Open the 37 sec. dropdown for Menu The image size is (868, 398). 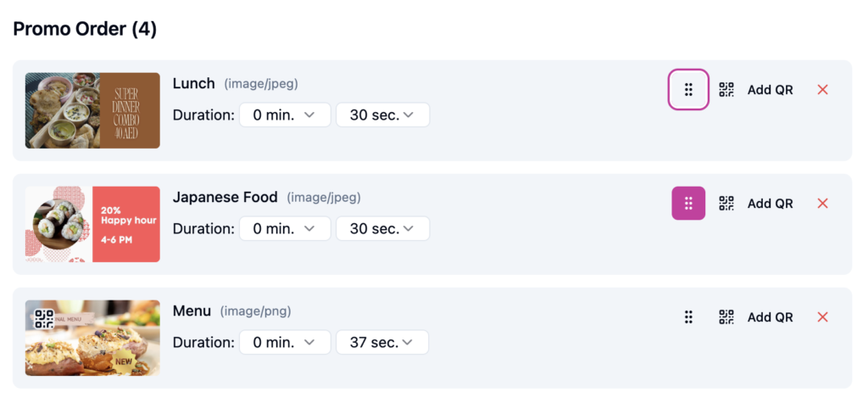click(382, 343)
